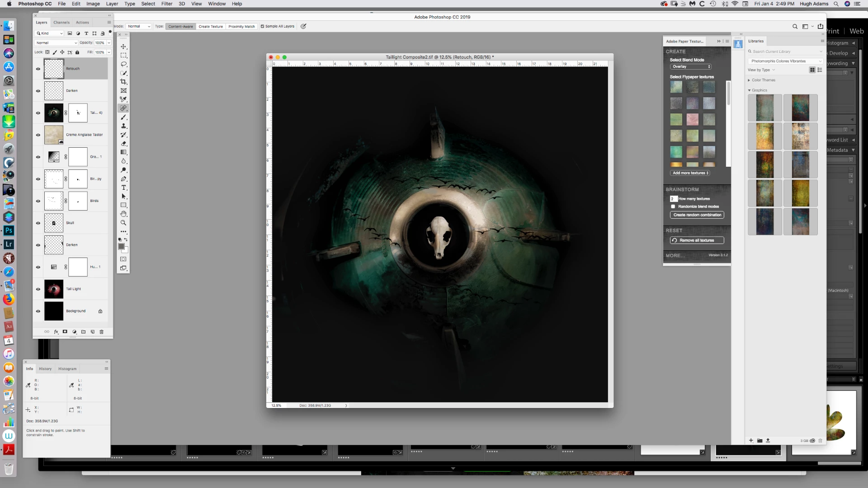The height and width of the screenshot is (488, 868).
Task: Select the Lasso tool
Action: [x=123, y=64]
